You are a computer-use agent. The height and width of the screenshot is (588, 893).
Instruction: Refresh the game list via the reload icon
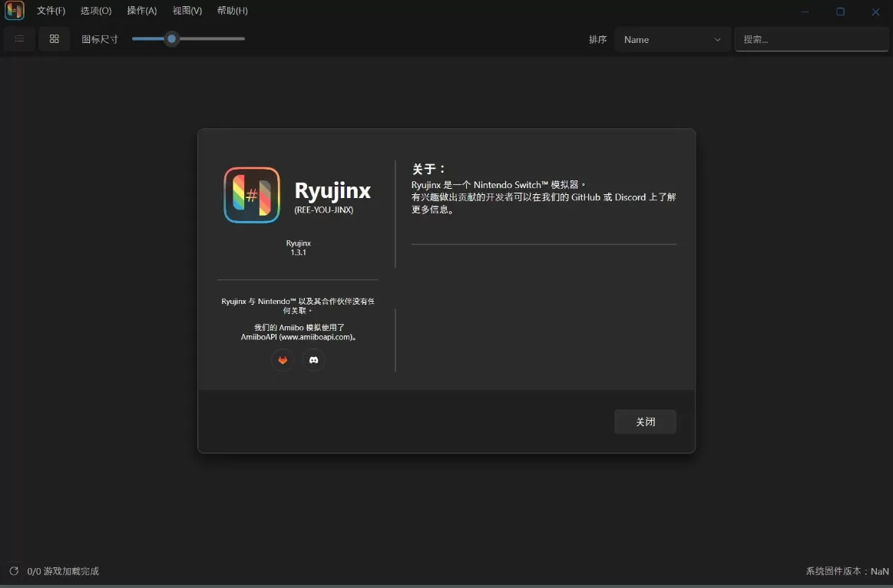pos(14,571)
